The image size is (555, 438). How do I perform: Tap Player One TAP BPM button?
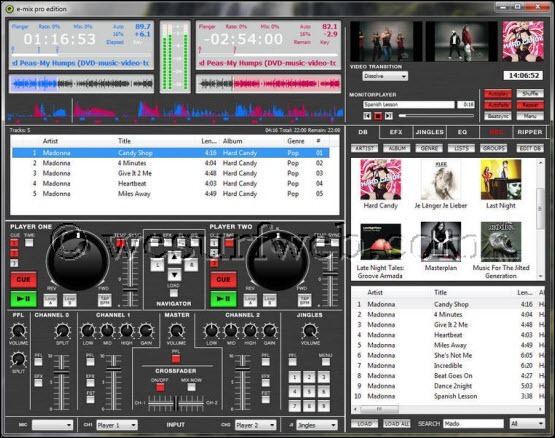click(104, 300)
